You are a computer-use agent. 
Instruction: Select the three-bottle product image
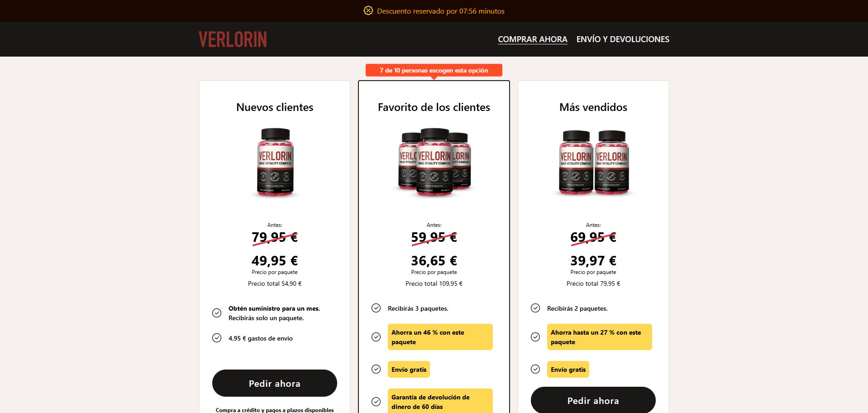click(434, 162)
